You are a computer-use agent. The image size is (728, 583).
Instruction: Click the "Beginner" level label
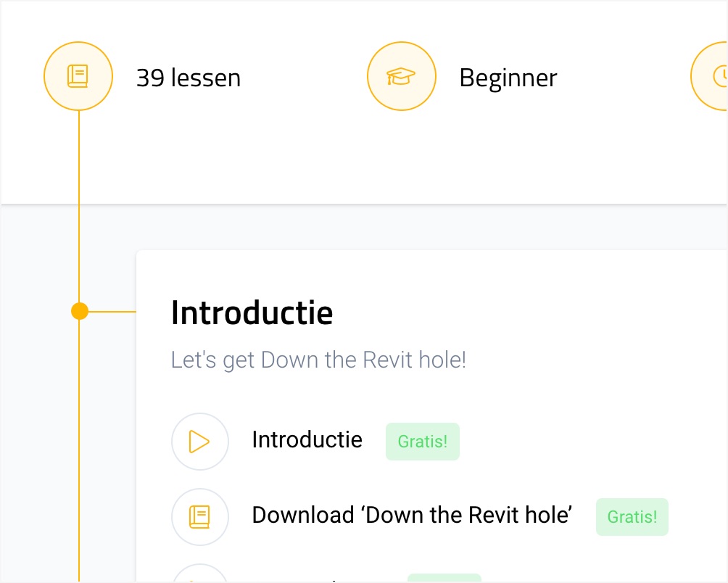tap(508, 78)
